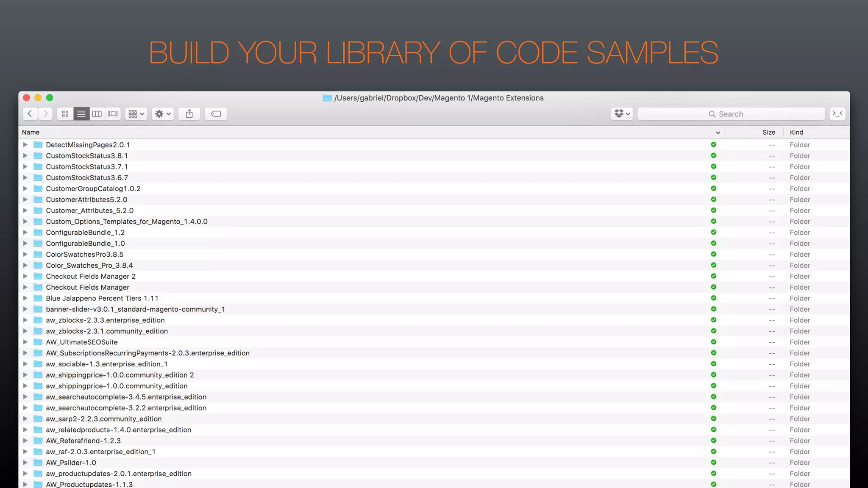Click the folder icon in window title

[x=327, y=98]
